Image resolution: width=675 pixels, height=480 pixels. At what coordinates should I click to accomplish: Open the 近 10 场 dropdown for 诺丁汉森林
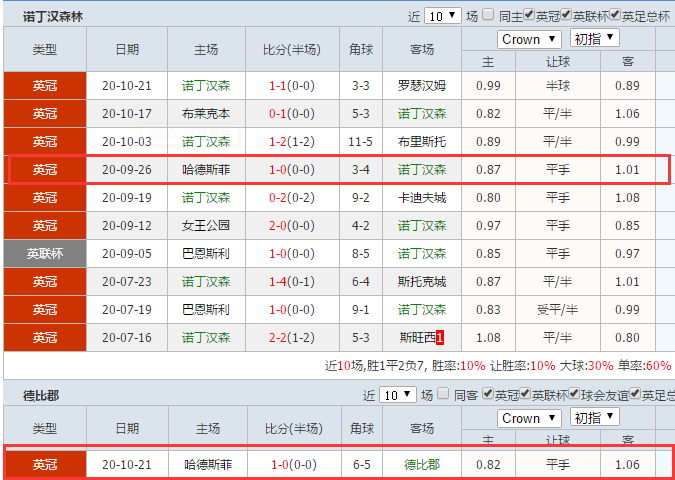(443, 16)
